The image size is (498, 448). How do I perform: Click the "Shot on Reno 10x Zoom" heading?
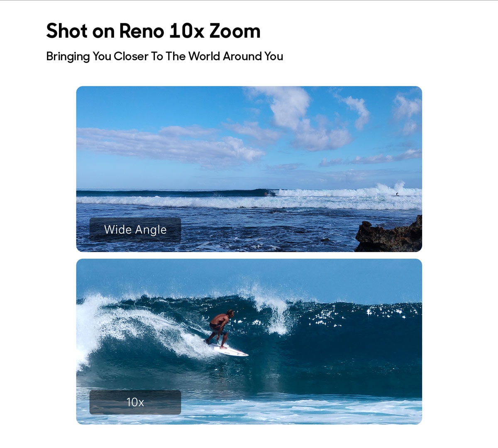153,31
